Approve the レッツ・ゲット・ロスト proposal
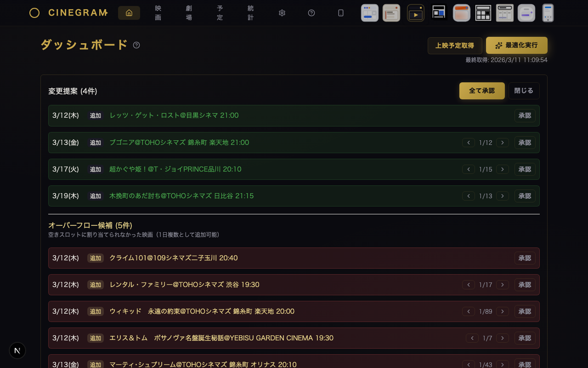588x368 pixels. point(525,115)
